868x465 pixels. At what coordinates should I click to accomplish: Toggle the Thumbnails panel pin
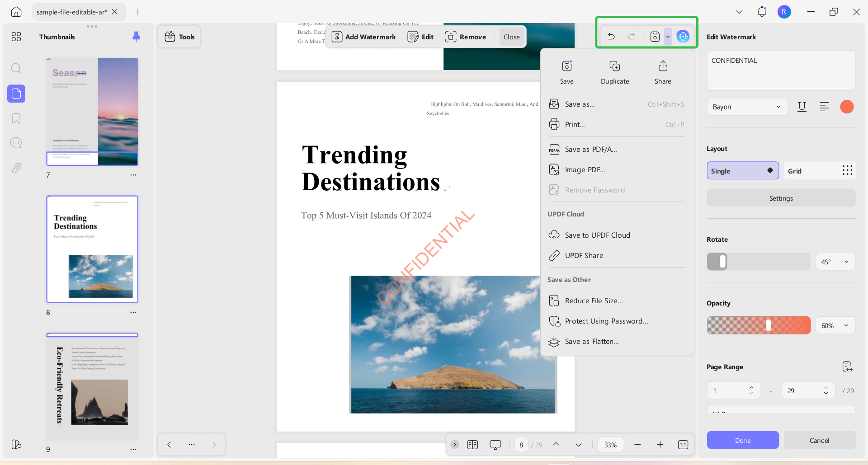tap(136, 37)
